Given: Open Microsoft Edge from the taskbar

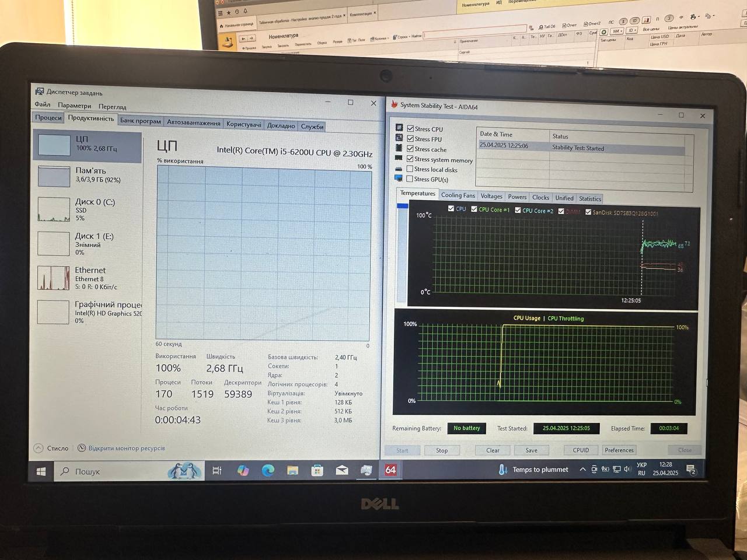Looking at the screenshot, I should click(268, 470).
